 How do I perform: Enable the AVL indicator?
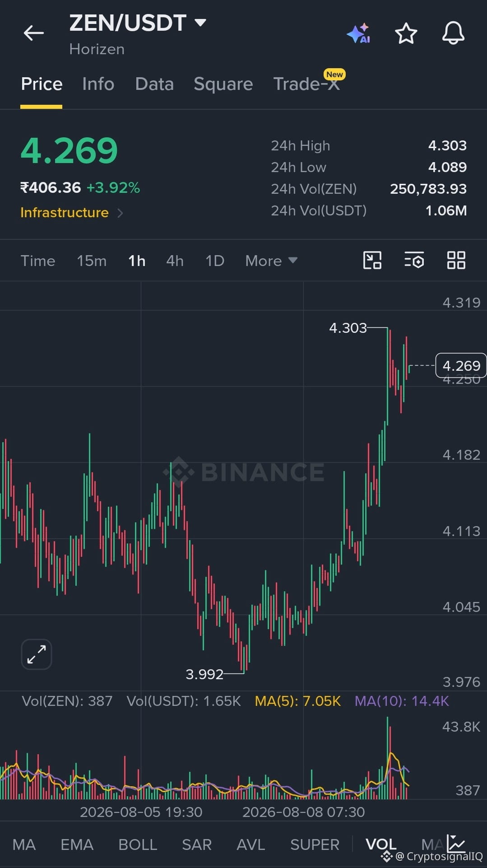tap(251, 845)
